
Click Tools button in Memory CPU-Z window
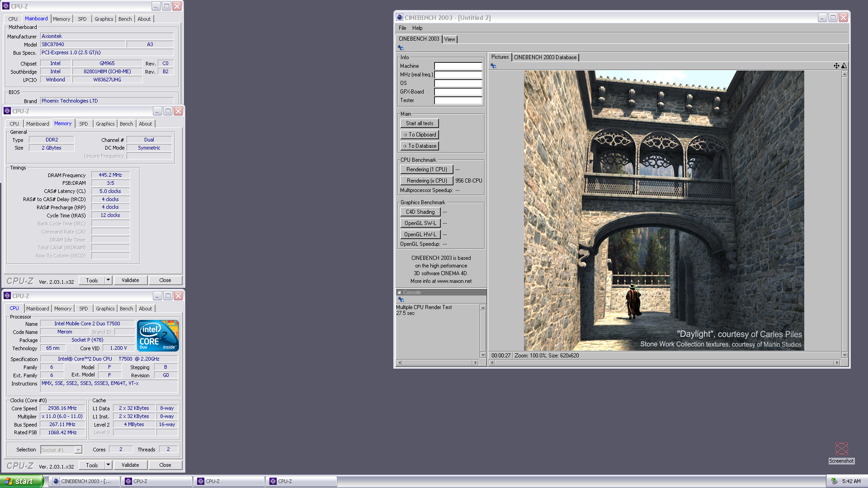[x=92, y=280]
